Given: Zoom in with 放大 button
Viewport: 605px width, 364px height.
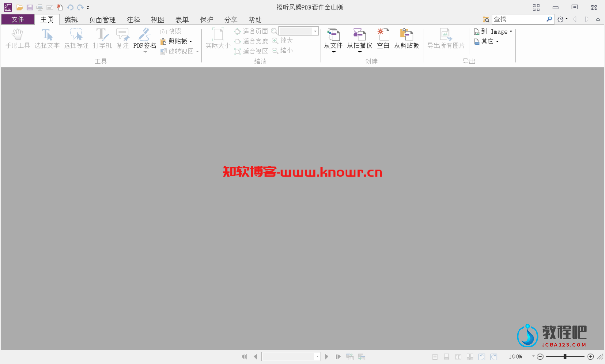Looking at the screenshot, I should click(282, 41).
